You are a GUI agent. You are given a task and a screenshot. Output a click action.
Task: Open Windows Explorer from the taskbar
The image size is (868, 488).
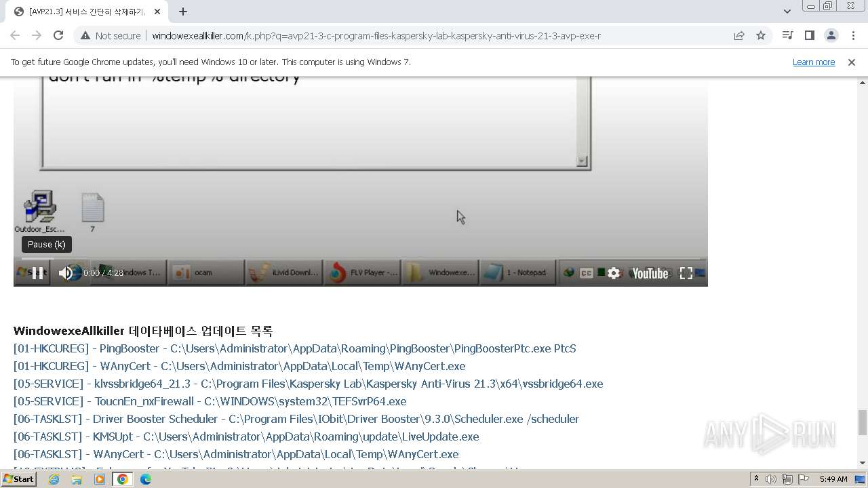(x=77, y=479)
